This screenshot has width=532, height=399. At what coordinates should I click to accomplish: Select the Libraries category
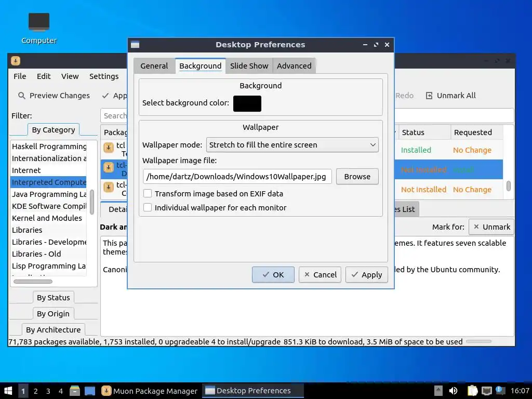(48, 230)
